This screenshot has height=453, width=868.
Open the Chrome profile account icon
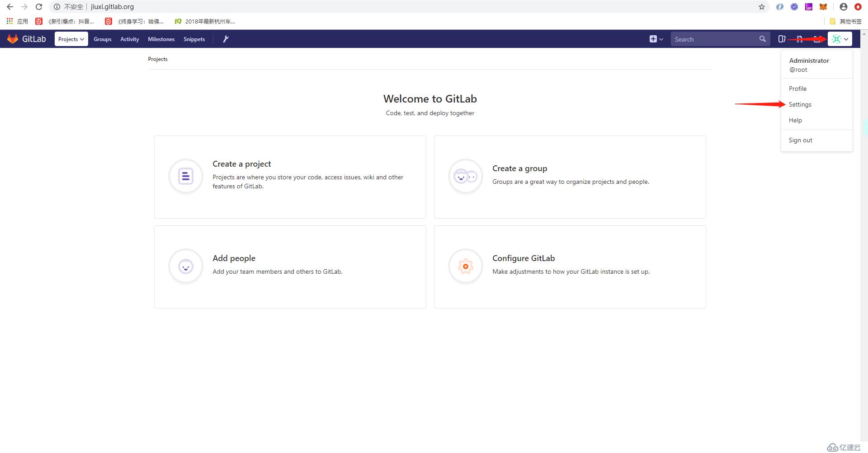pyautogui.click(x=844, y=7)
